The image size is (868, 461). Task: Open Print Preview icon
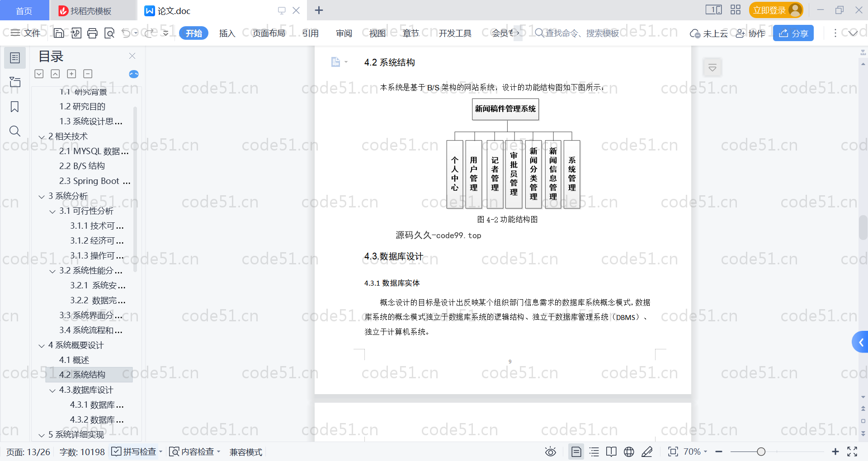[109, 33]
